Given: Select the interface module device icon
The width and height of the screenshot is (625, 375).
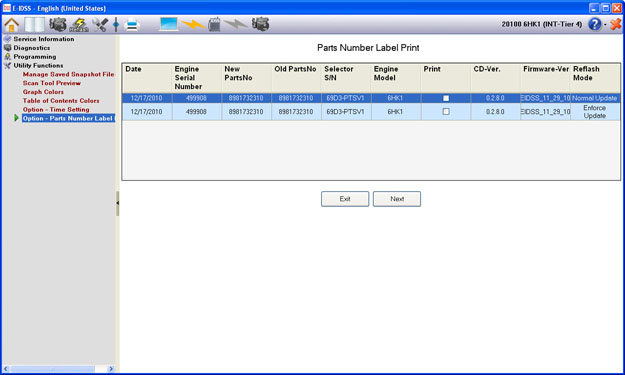Looking at the screenshot, I should (214, 24).
